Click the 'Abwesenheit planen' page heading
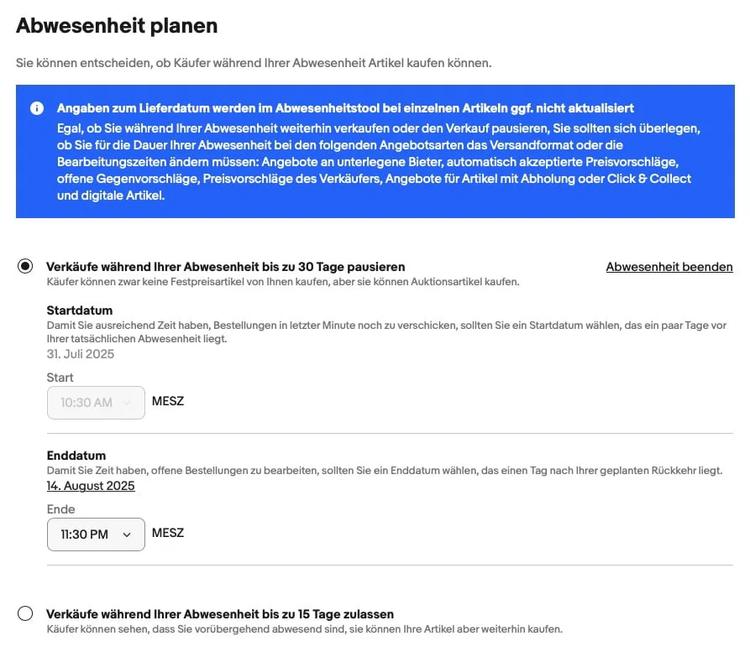The height and width of the screenshot is (657, 750). click(x=117, y=25)
